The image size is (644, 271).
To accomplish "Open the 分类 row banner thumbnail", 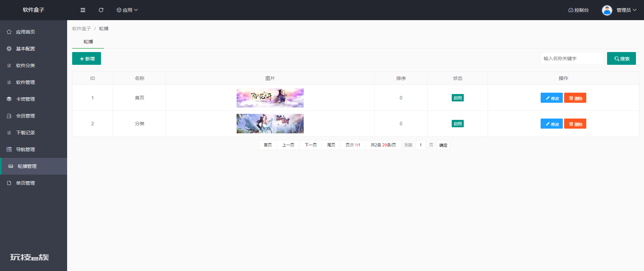I will (x=270, y=124).
